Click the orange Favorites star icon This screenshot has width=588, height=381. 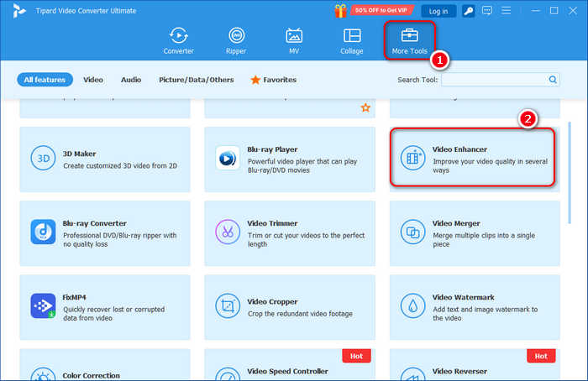click(255, 80)
